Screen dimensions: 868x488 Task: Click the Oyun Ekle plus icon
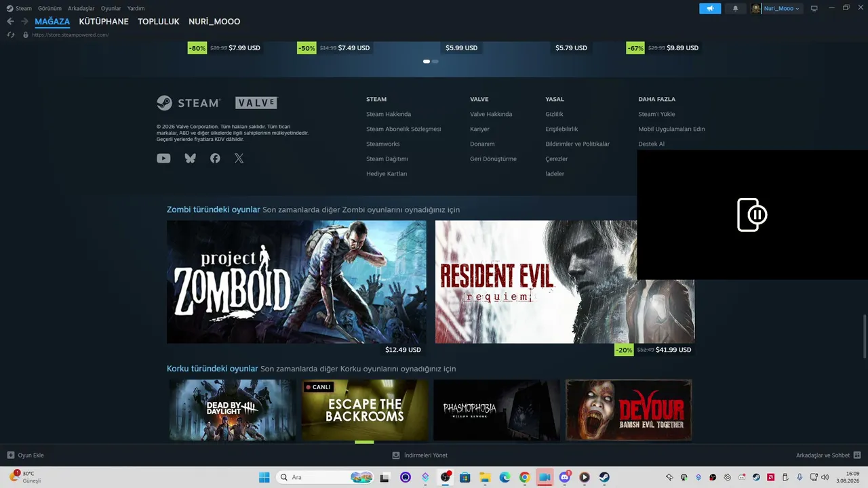(10, 455)
